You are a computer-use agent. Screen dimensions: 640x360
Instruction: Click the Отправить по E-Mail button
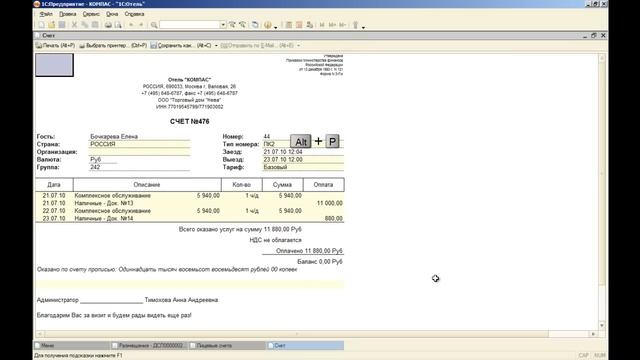pos(258,46)
